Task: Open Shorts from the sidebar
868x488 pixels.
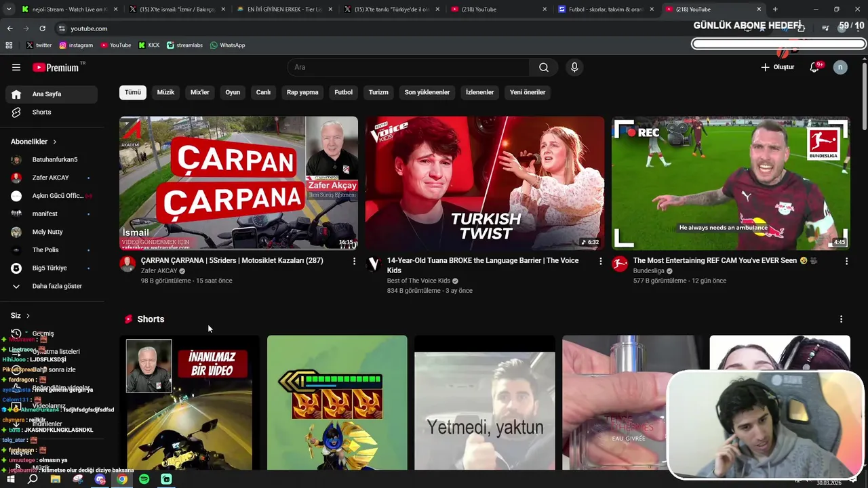Action: point(52,112)
